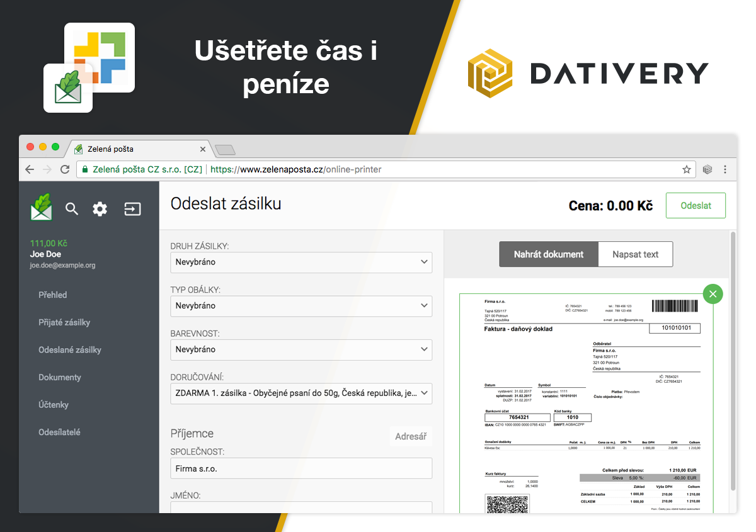Click the green-outlined Odeslat button
This screenshot has width=756, height=532.
pos(696,206)
